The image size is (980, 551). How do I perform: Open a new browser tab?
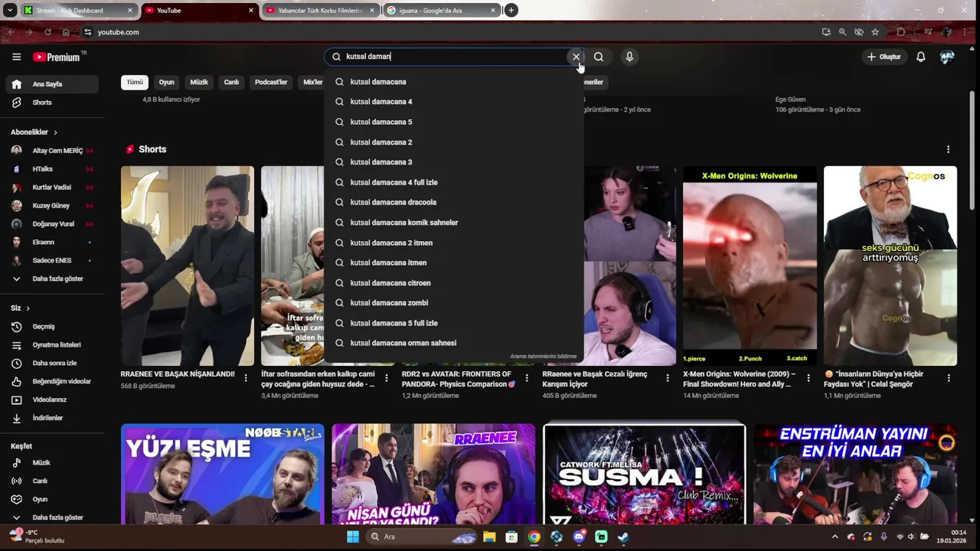tap(511, 10)
